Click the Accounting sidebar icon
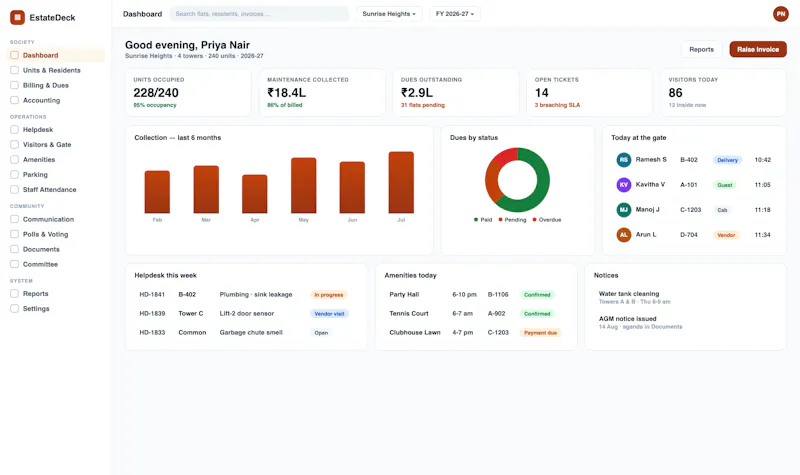The width and height of the screenshot is (800, 475). 14,100
